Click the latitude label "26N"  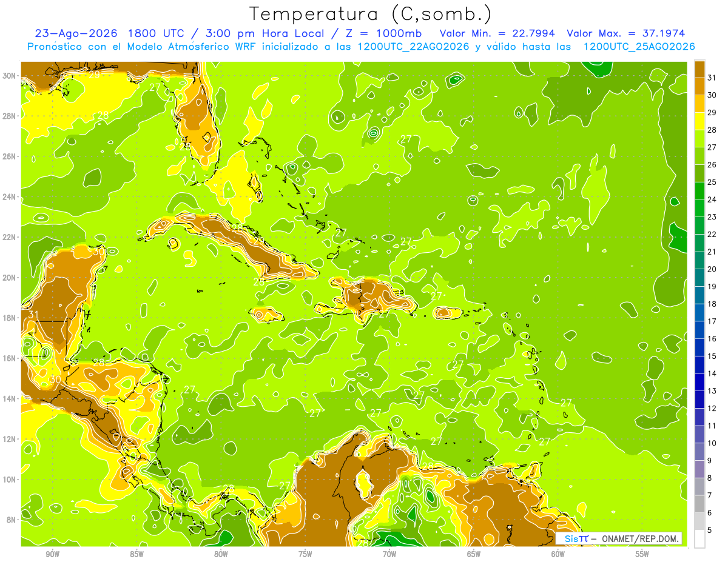click(9, 156)
